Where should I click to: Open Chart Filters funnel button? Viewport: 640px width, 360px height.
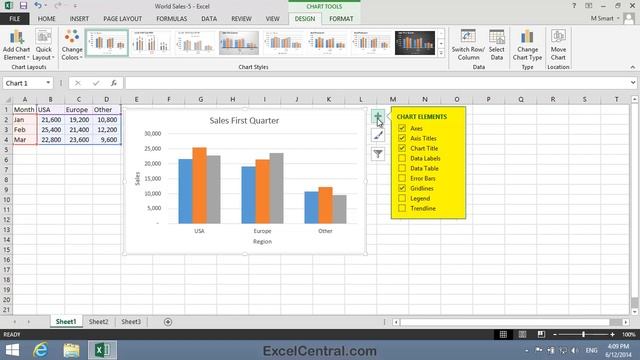tap(378, 154)
